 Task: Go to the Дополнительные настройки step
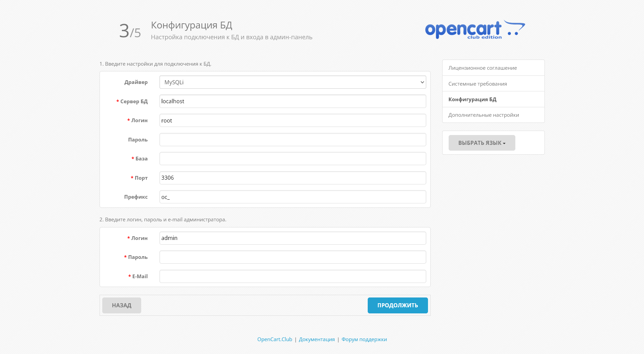click(x=484, y=115)
